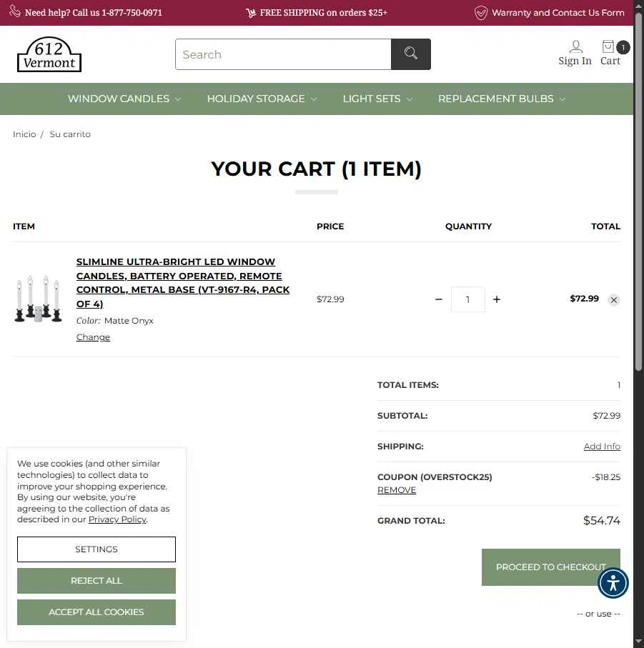Click the quantity input box
This screenshot has width=644, height=648.
coord(468,299)
